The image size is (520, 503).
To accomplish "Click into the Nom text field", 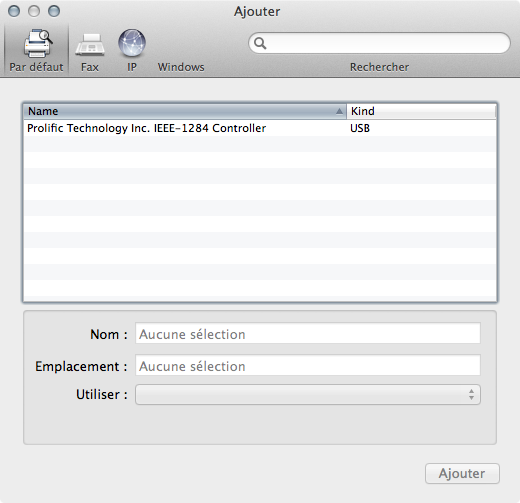I will (308, 333).
